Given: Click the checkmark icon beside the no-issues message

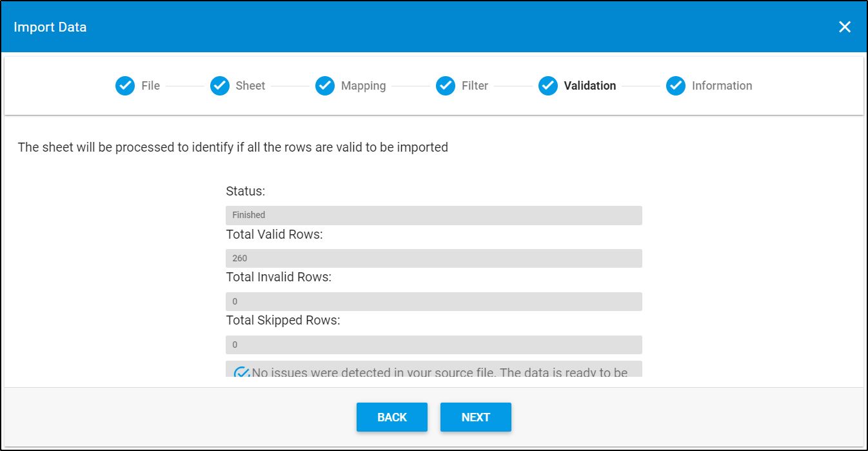Looking at the screenshot, I should pos(241,372).
